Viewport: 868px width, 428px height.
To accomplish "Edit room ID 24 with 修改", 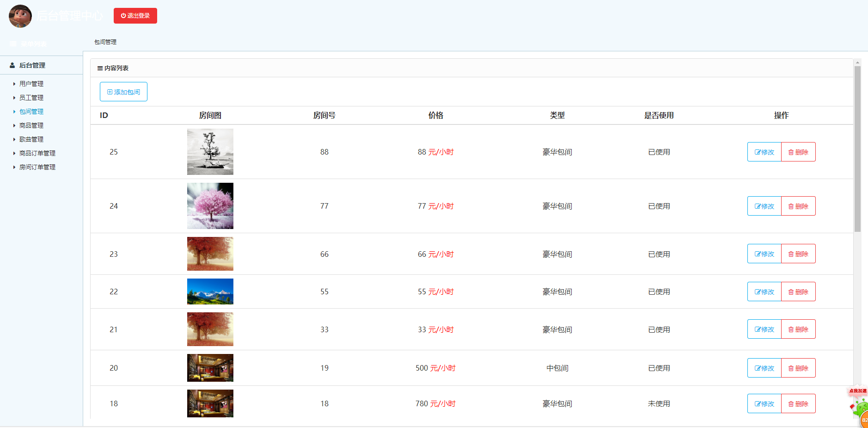I will pyautogui.click(x=764, y=206).
